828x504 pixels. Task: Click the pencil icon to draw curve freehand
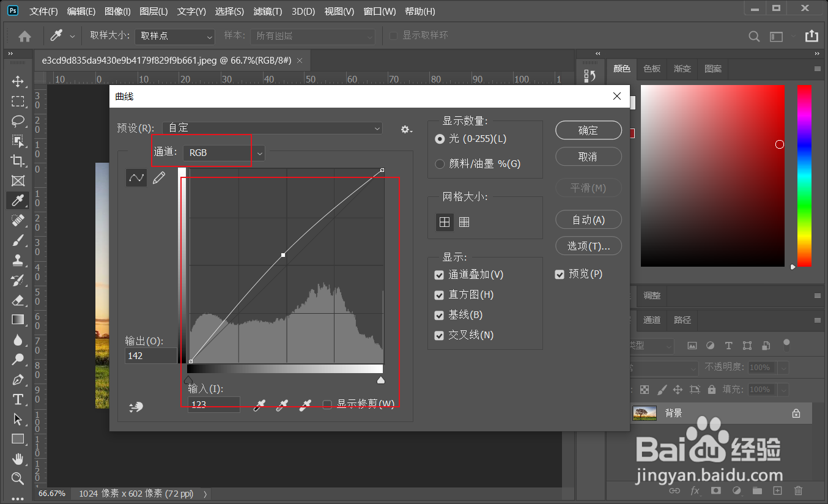(x=158, y=177)
